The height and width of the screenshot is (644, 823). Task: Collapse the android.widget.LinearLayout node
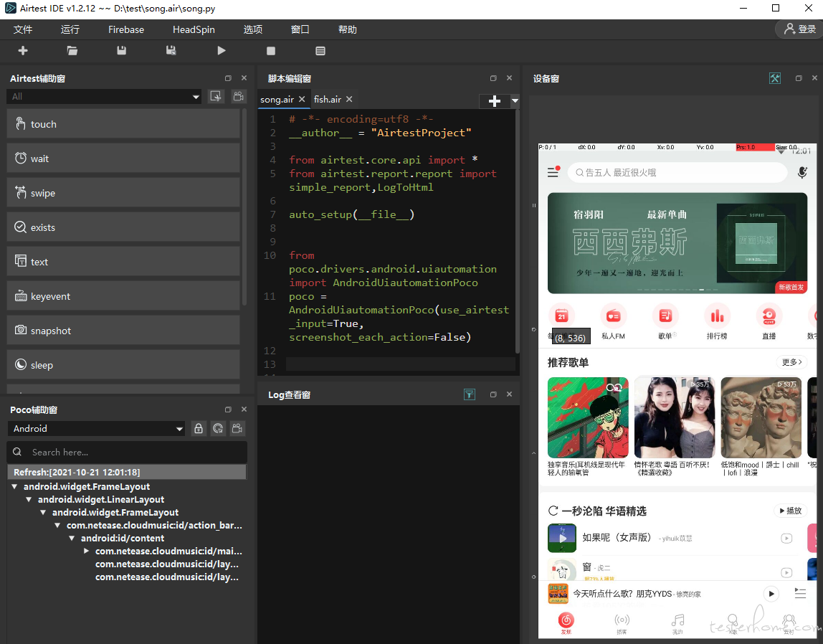[x=29, y=500]
